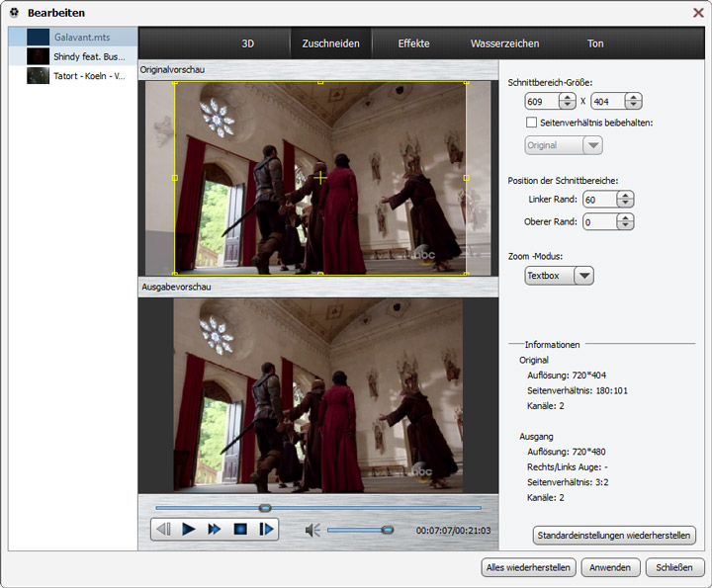This screenshot has width=712, height=588.
Task: Open the 3D tab
Action: click(248, 43)
